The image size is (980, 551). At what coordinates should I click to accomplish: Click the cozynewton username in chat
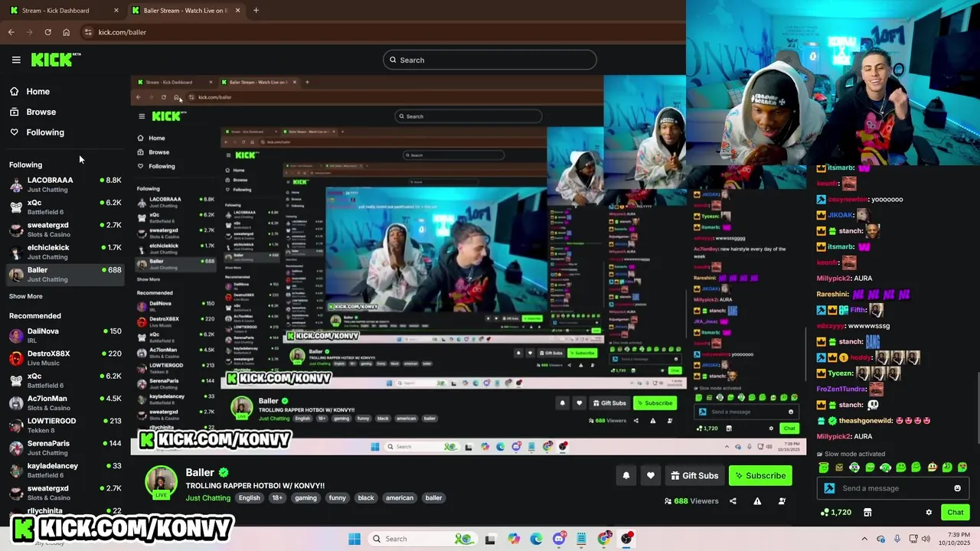point(848,199)
